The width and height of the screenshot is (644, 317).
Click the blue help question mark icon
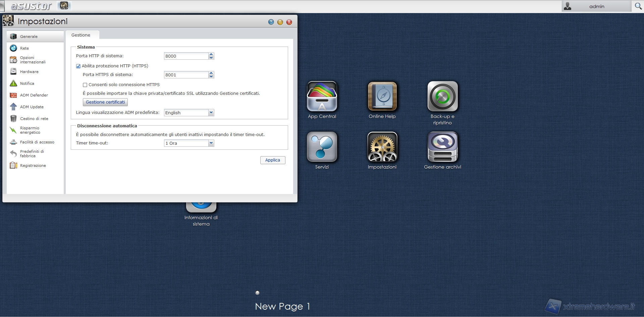pyautogui.click(x=271, y=22)
